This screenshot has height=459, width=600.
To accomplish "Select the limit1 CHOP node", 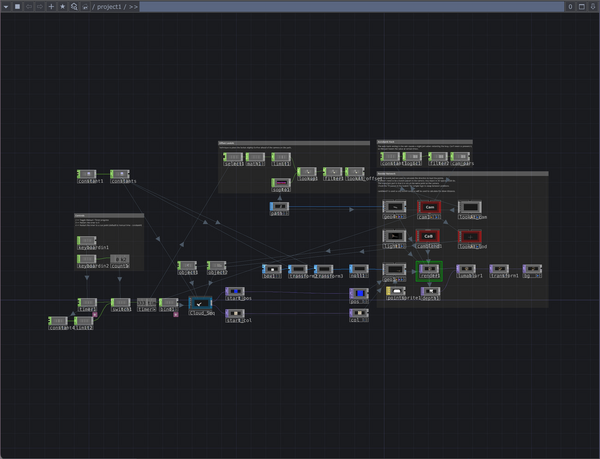I will click(281, 157).
